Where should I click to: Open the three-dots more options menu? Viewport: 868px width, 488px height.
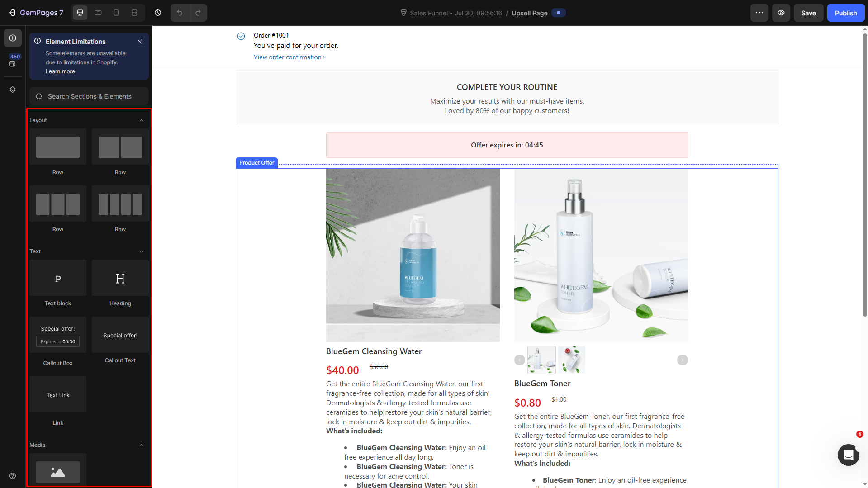tap(759, 13)
